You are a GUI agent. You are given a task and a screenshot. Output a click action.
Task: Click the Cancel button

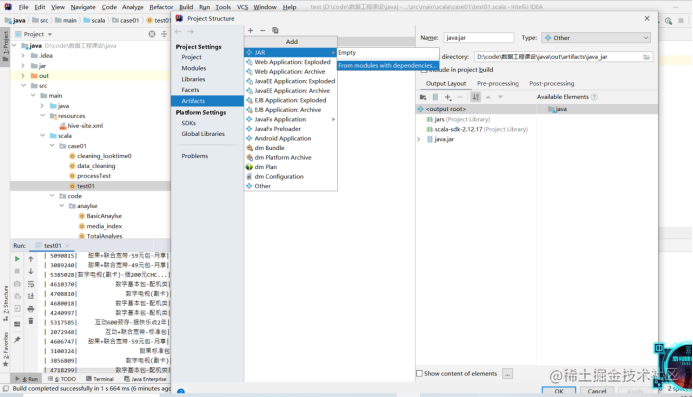pos(596,391)
